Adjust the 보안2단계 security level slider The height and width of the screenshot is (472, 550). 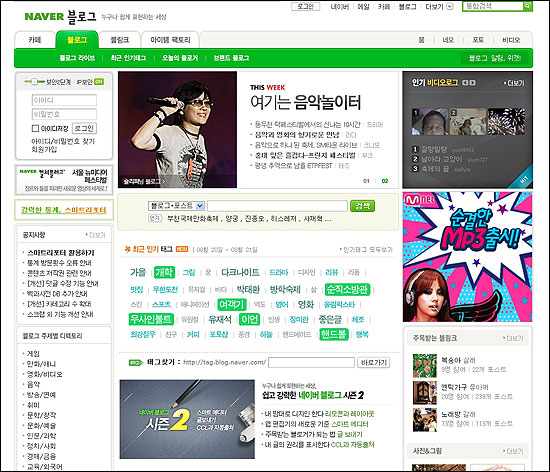click(34, 82)
